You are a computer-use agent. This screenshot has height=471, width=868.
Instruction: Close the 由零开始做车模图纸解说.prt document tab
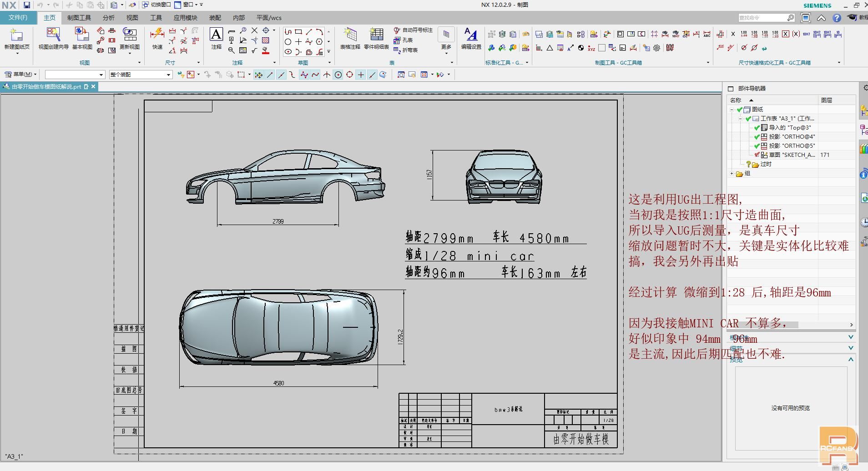[93, 86]
